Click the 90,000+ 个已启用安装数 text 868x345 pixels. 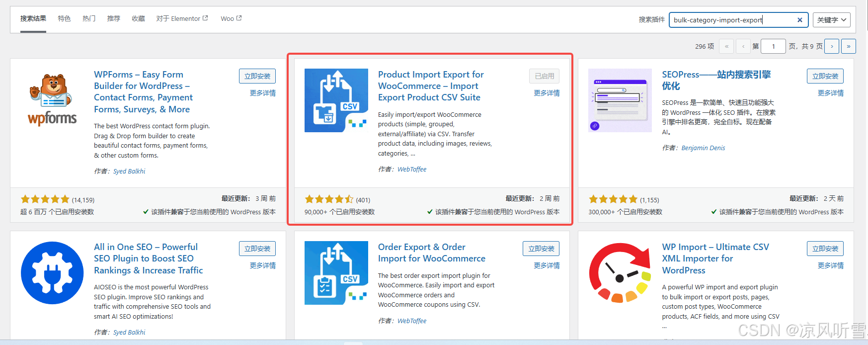click(x=340, y=212)
